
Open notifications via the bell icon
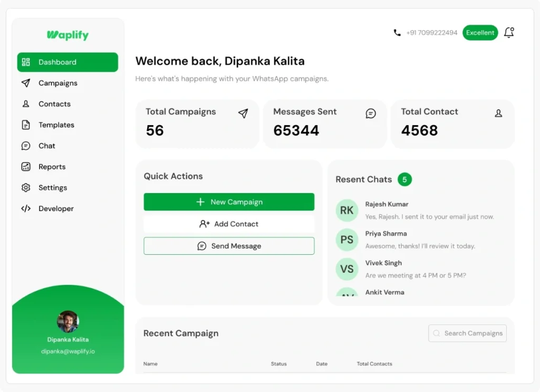(x=509, y=32)
